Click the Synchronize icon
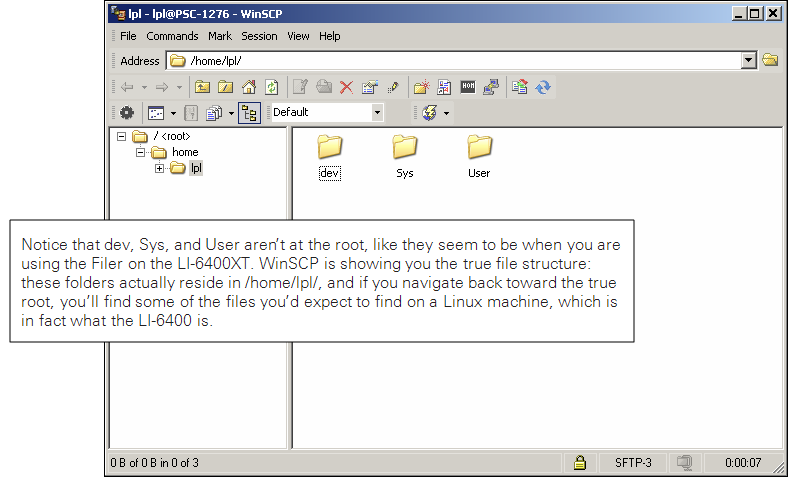This screenshot has height=477, width=788. point(543,87)
